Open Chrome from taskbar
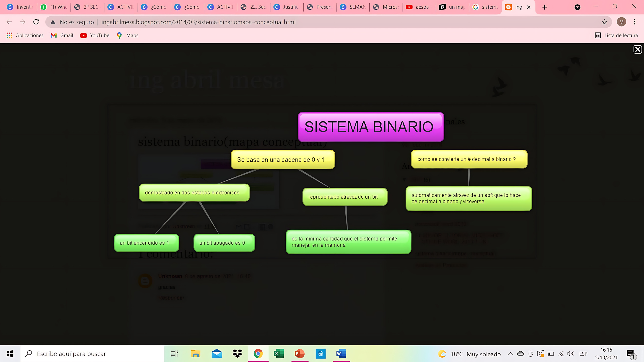This screenshot has width=644, height=362. click(x=258, y=353)
